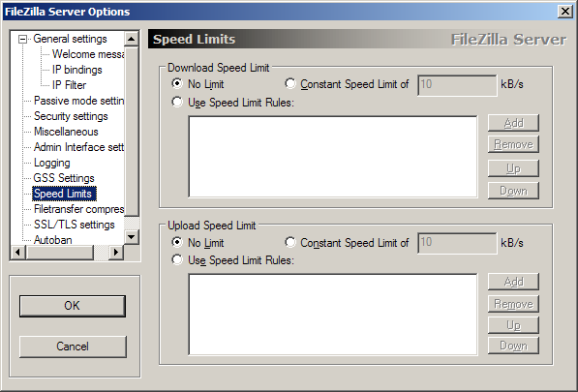Click tree horizontal scrollbar right arrow
The height and width of the screenshot is (392, 578).
point(116,253)
